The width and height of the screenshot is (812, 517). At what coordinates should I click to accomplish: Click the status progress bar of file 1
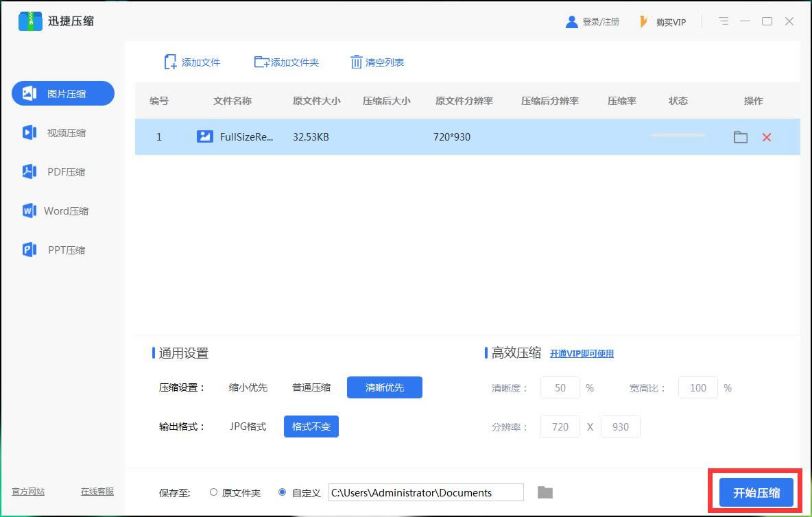[x=678, y=136]
